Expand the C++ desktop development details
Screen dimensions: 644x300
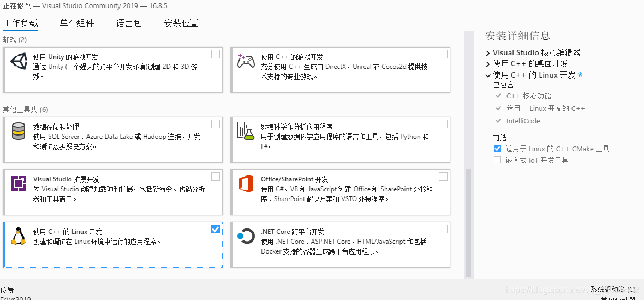coord(488,64)
